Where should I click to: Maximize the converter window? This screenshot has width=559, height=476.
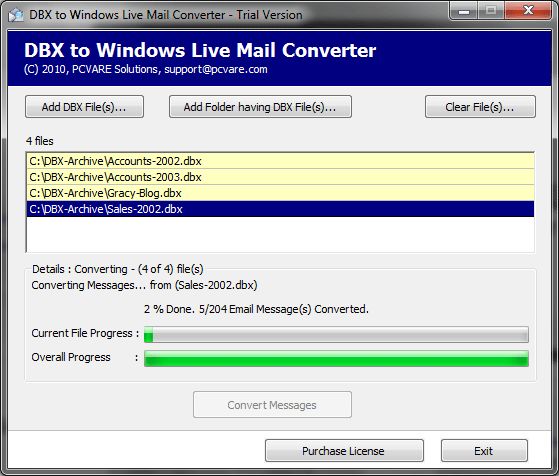pos(491,11)
